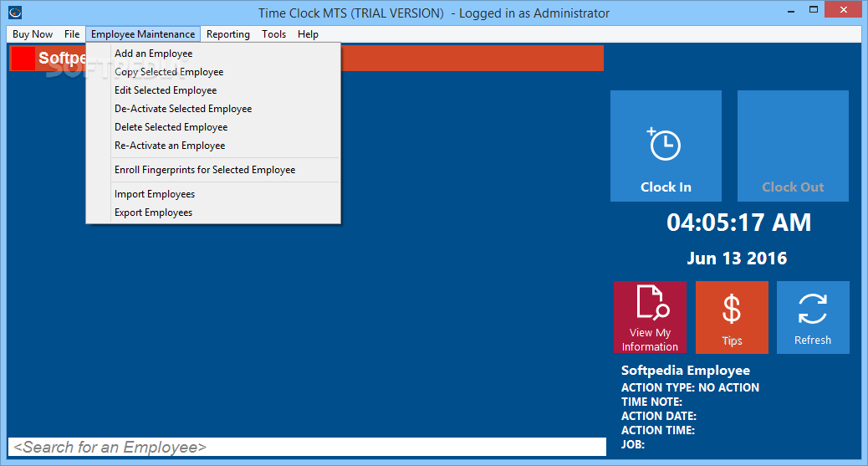Choose Delete Selected Employee
Viewport: 868px width, 466px height.
tap(213, 127)
